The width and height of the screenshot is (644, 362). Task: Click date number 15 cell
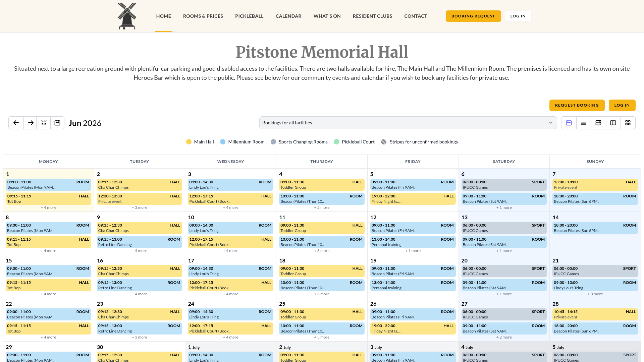click(x=9, y=260)
